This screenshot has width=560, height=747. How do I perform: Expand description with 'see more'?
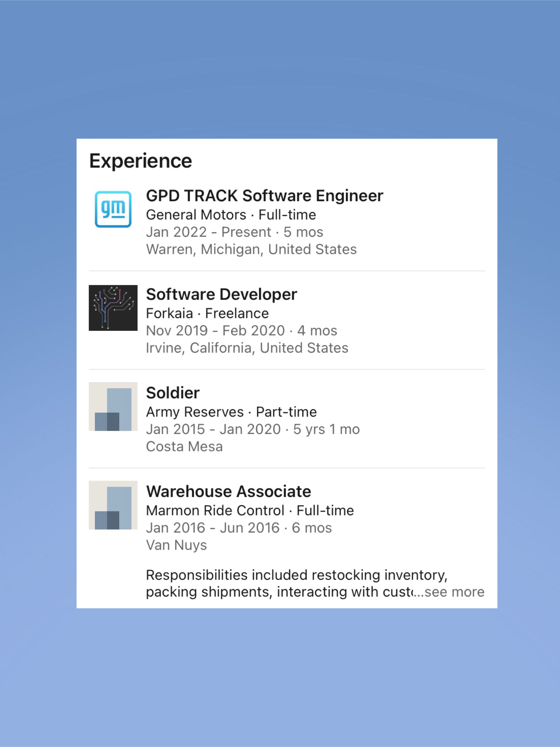pyautogui.click(x=454, y=592)
